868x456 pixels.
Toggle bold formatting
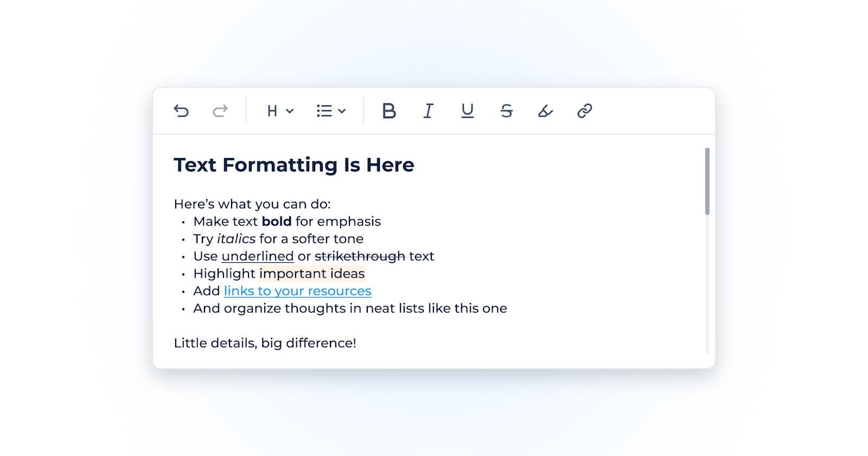pos(389,111)
